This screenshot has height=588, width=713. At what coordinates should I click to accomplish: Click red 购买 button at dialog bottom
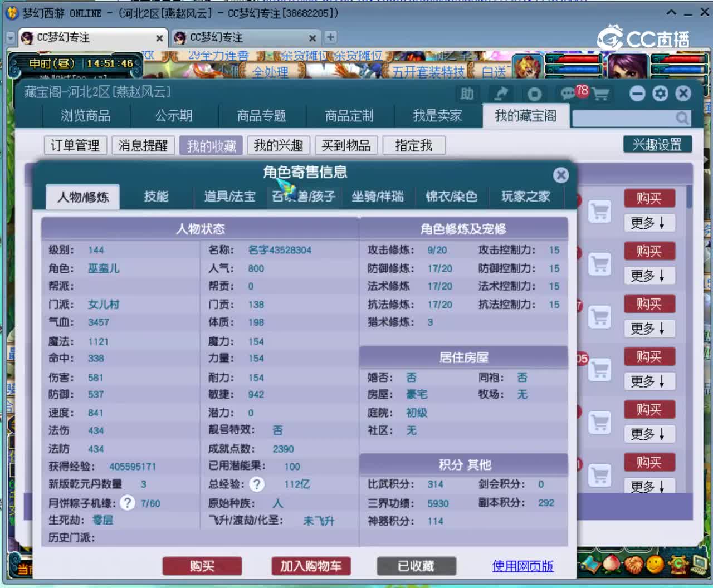pyautogui.click(x=202, y=566)
